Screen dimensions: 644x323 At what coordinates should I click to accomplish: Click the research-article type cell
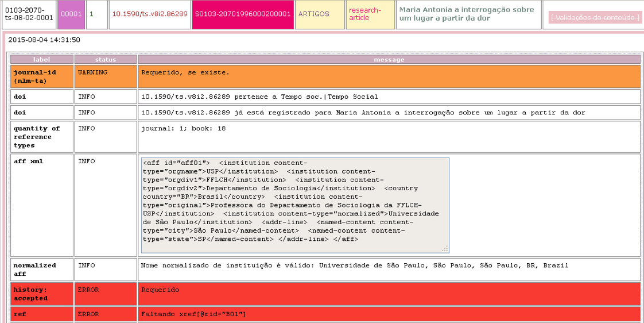pyautogui.click(x=370, y=15)
